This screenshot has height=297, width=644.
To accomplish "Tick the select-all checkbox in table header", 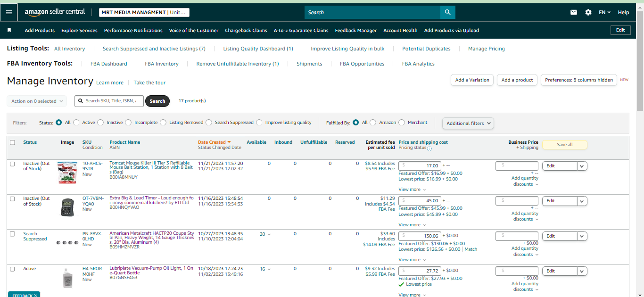I will (x=12, y=142).
